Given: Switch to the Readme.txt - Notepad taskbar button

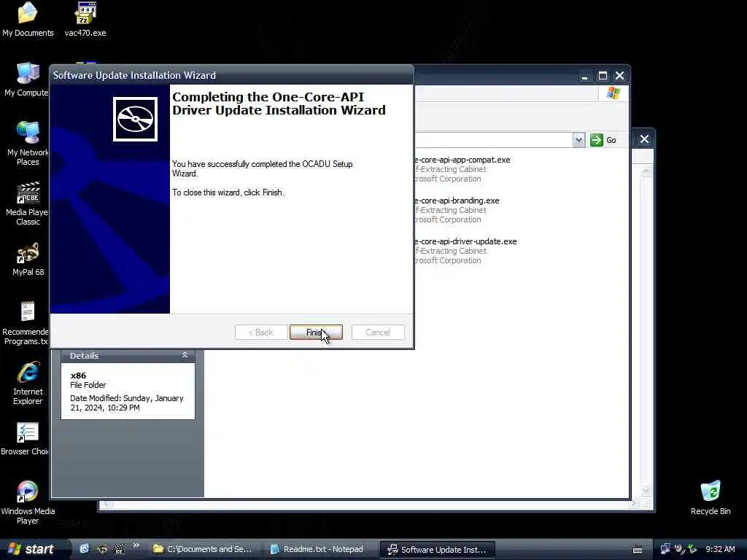Looking at the screenshot, I should [x=317, y=549].
